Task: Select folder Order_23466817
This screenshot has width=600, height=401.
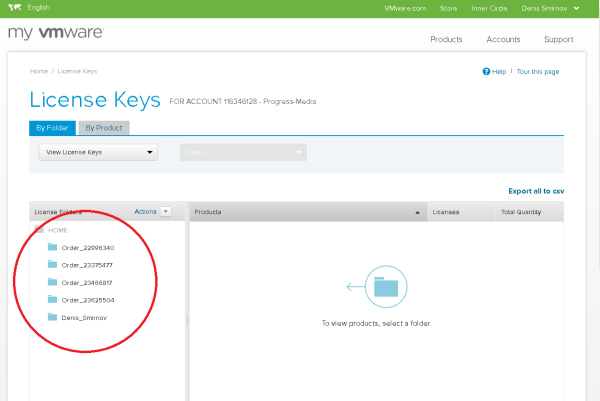Action: [87, 282]
